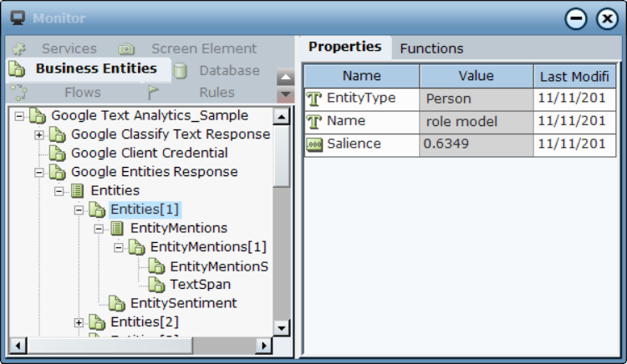Click the Salience numeric type icon
The height and width of the screenshot is (364, 627).
314,144
